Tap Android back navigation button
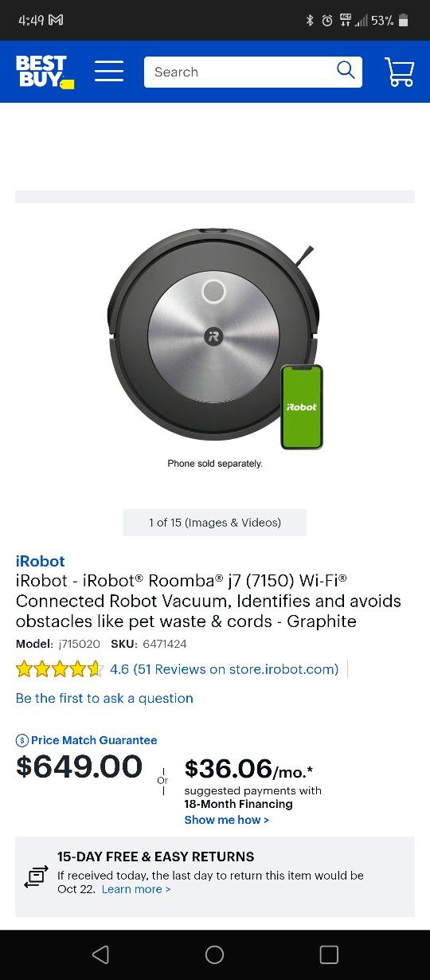 [100, 955]
